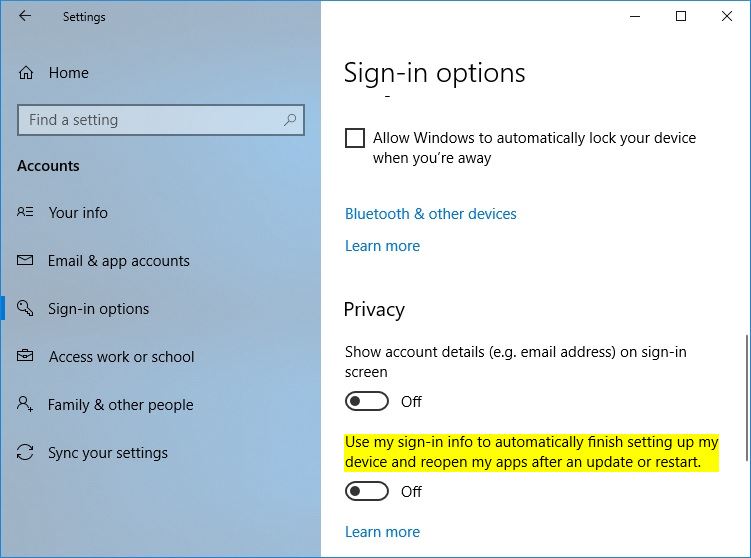This screenshot has width=751, height=558.
Task: Click Learn more below Privacy toggles
Action: pyautogui.click(x=382, y=532)
